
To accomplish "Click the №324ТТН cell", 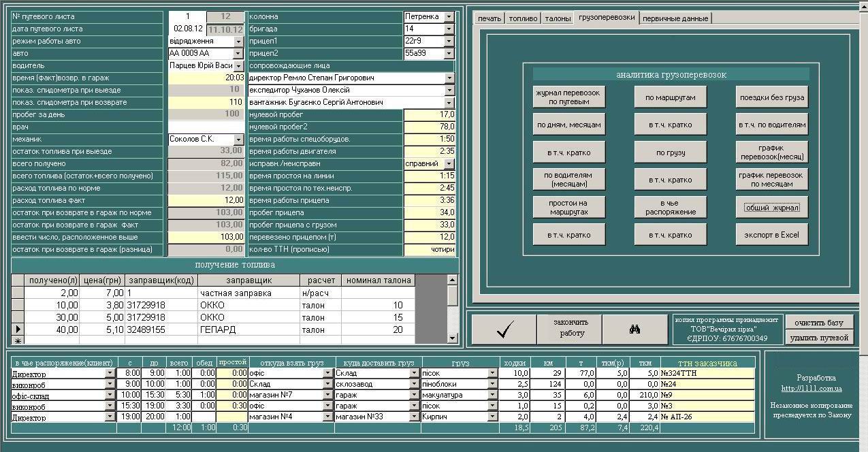I will click(x=707, y=373).
